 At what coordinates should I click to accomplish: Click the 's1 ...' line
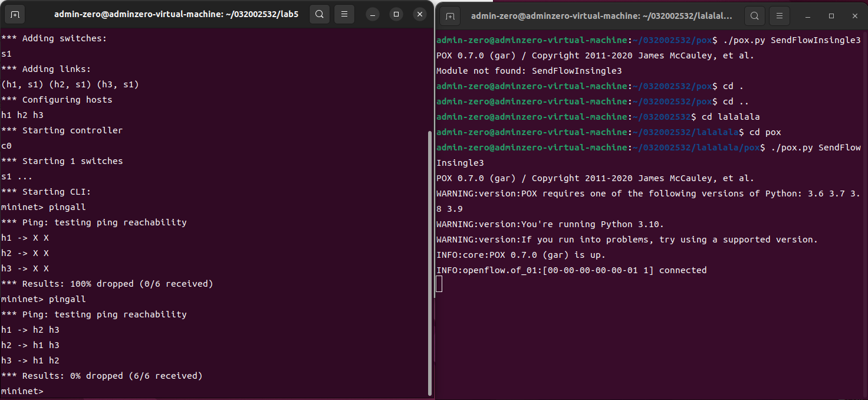(17, 176)
